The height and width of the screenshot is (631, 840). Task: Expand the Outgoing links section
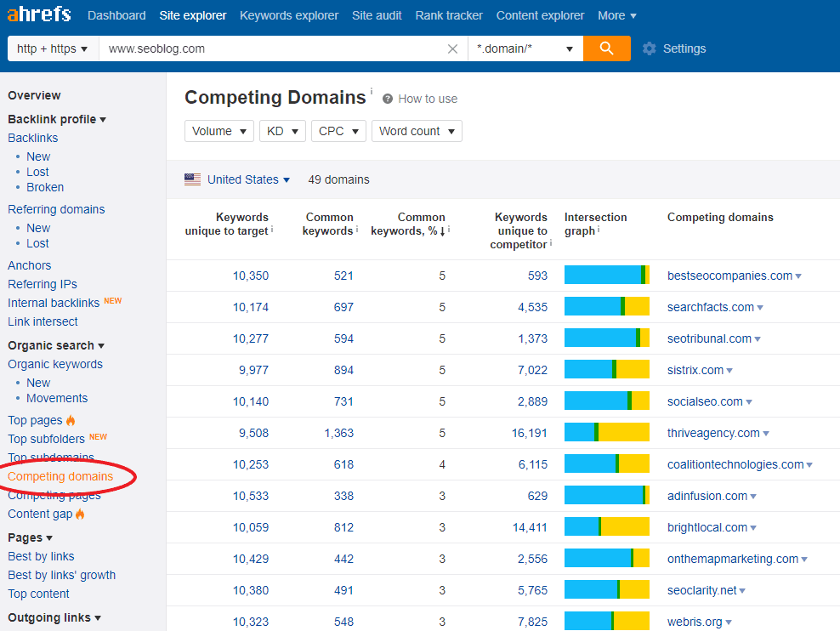pos(54,617)
